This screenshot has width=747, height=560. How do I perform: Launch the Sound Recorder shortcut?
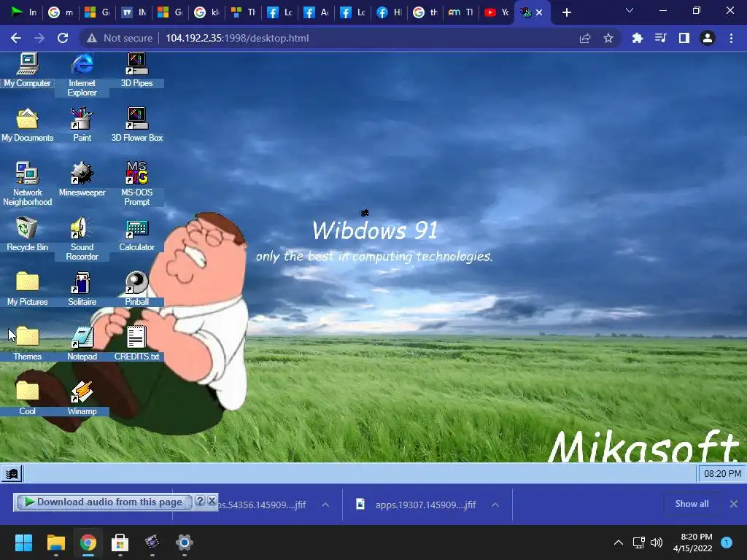[x=82, y=238]
